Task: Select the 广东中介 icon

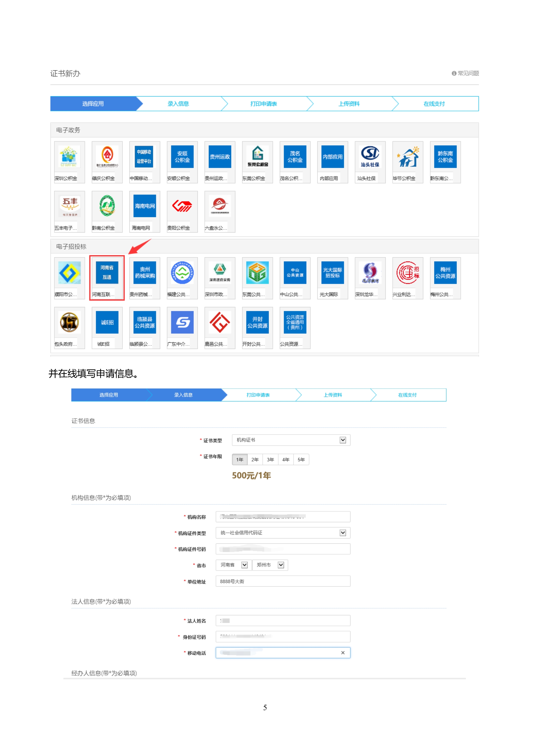Action: [182, 328]
